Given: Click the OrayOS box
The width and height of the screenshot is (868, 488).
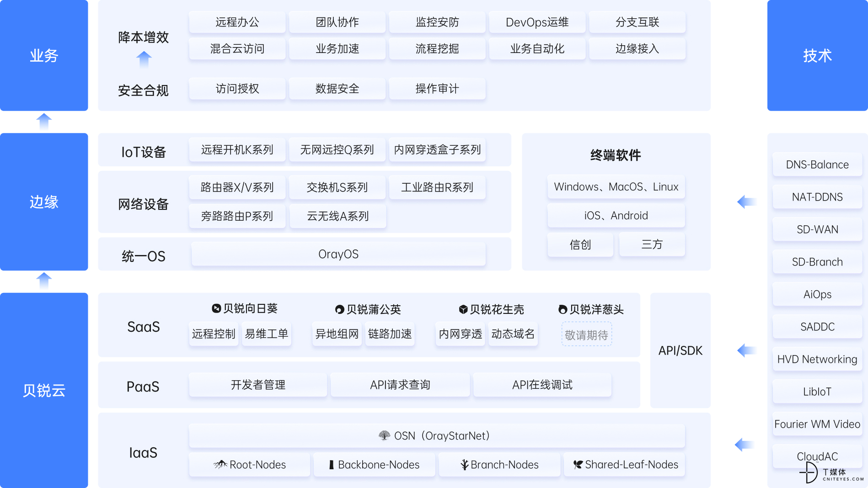Looking at the screenshot, I should (338, 254).
